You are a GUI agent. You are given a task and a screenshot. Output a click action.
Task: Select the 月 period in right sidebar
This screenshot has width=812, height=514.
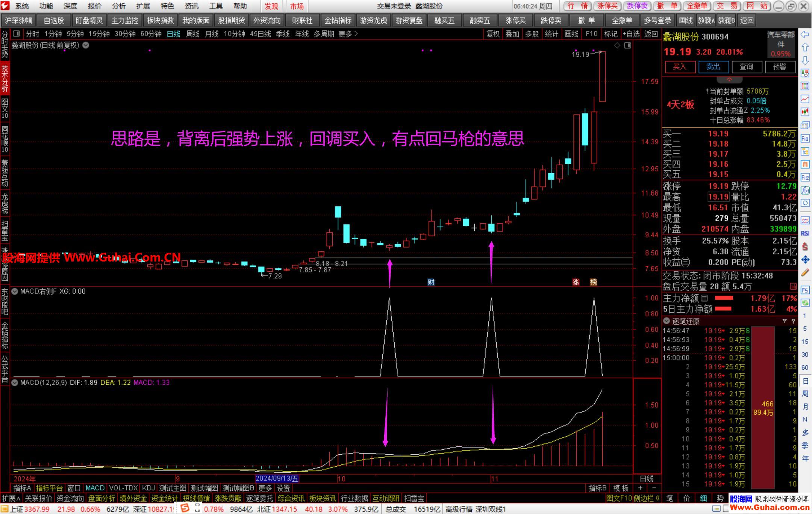pos(805,407)
